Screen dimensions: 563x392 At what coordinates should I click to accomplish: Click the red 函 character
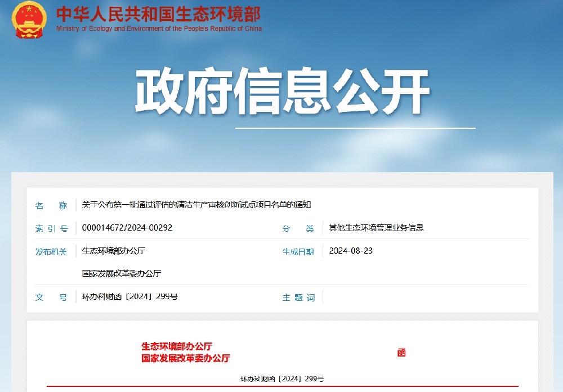(401, 353)
